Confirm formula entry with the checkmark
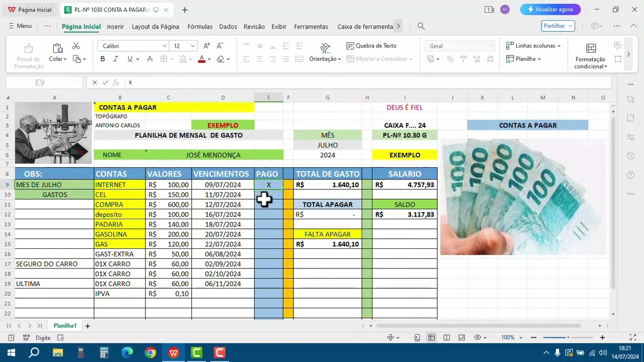 [105, 82]
